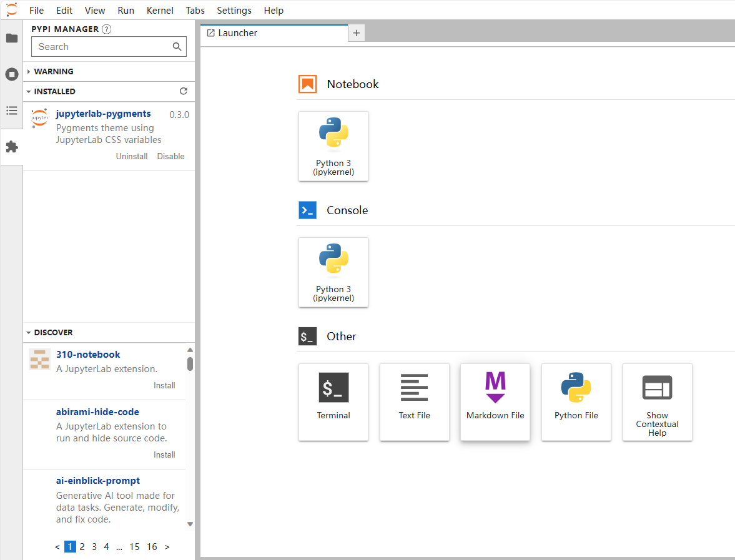735x560 pixels.
Task: Expand the WARNING section
Action: pyautogui.click(x=109, y=71)
